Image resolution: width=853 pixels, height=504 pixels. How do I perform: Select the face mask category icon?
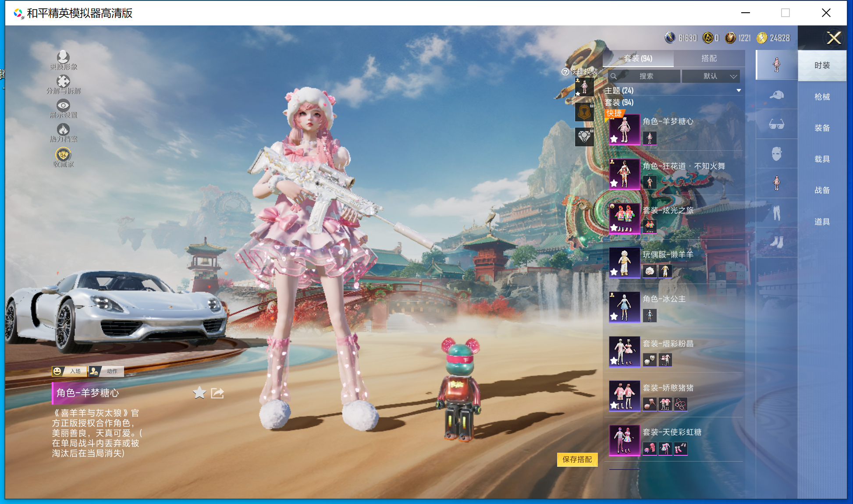point(776,154)
